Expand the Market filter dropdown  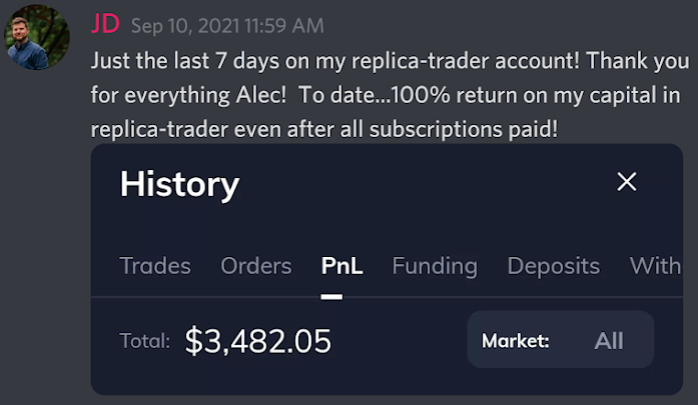[560, 340]
